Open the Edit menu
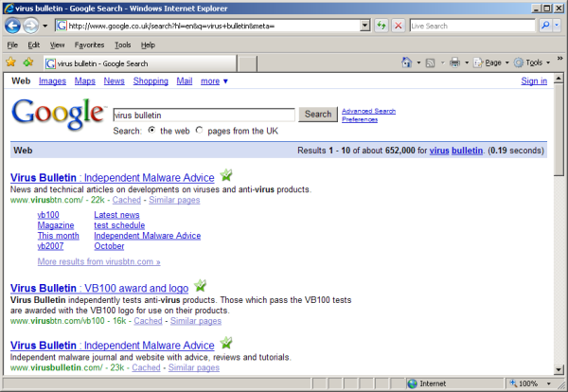The image size is (568, 392). click(x=34, y=45)
